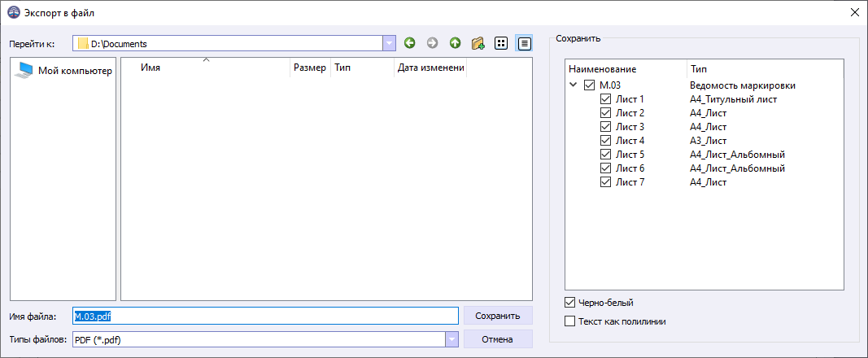Uncheck the M.03 document checkbox

590,85
